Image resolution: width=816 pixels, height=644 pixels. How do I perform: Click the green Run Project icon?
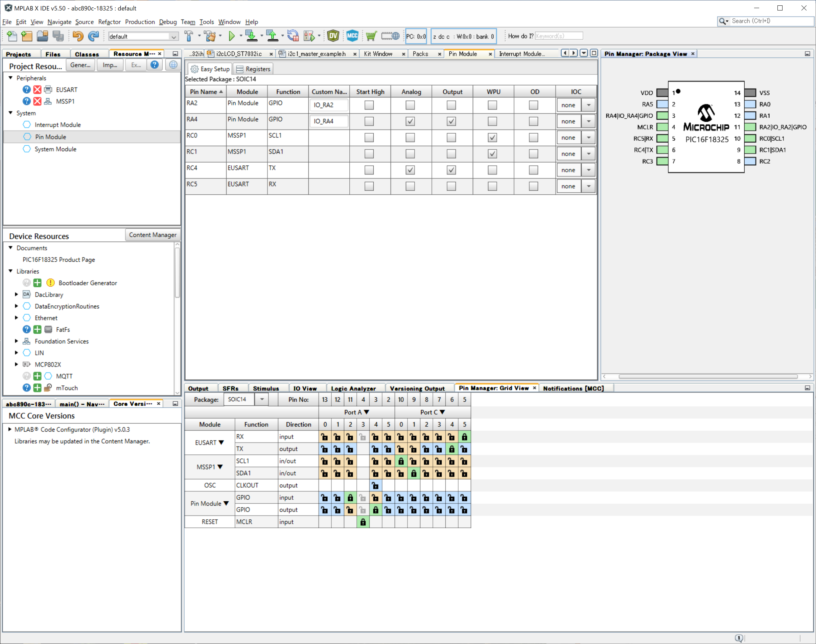point(232,36)
